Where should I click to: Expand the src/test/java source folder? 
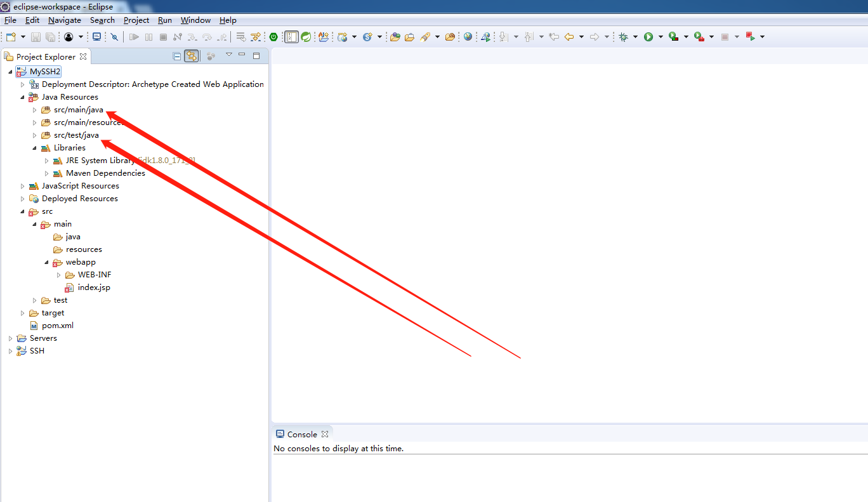(35, 135)
